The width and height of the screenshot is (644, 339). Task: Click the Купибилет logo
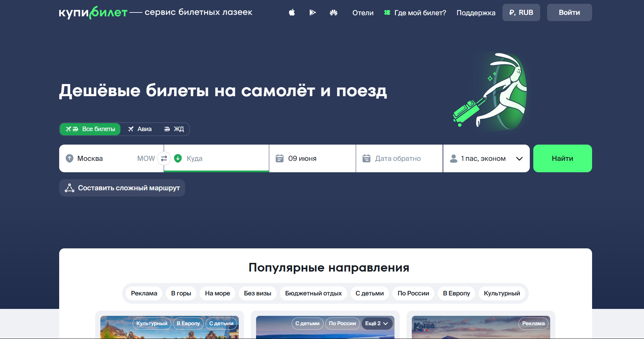pyautogui.click(x=93, y=13)
